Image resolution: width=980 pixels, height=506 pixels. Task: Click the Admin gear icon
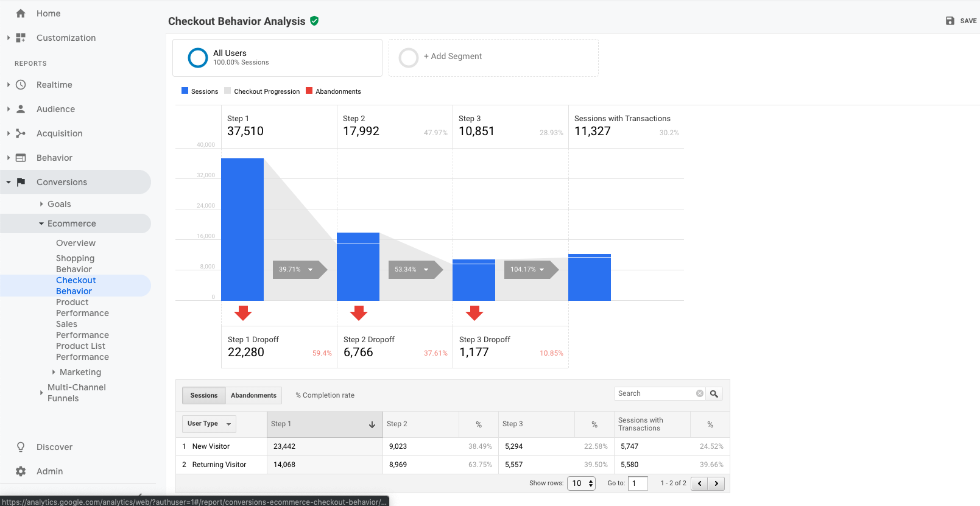[x=21, y=471]
